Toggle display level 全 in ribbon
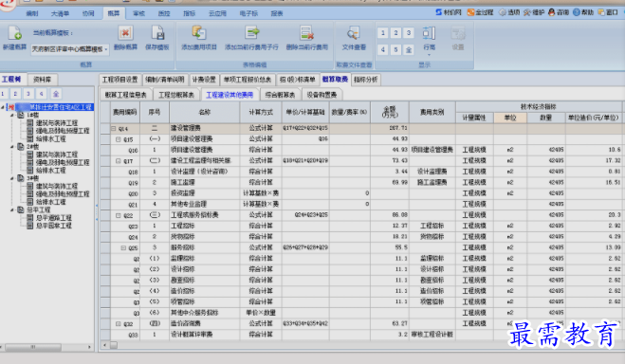The width and height of the screenshot is (625, 364). click(409, 50)
